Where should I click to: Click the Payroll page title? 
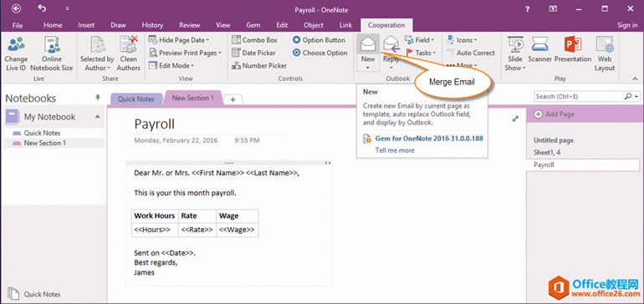tap(154, 124)
